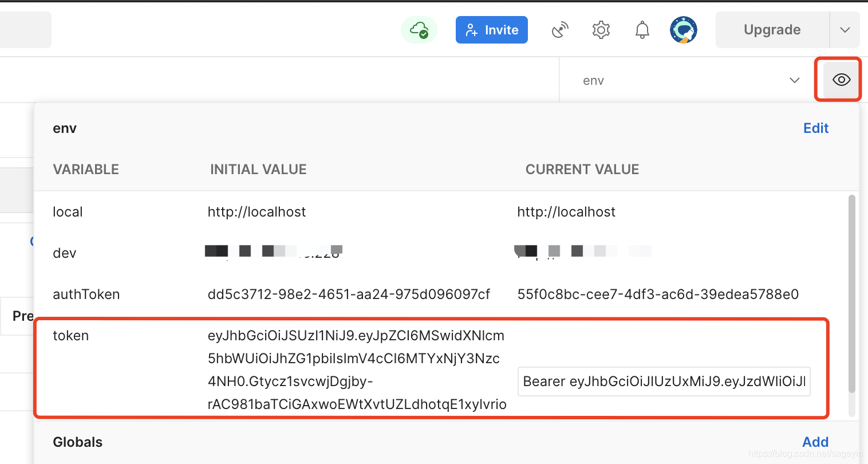Image resolution: width=868 pixels, height=464 pixels.
Task: Click the token current value input field
Action: 664,382
